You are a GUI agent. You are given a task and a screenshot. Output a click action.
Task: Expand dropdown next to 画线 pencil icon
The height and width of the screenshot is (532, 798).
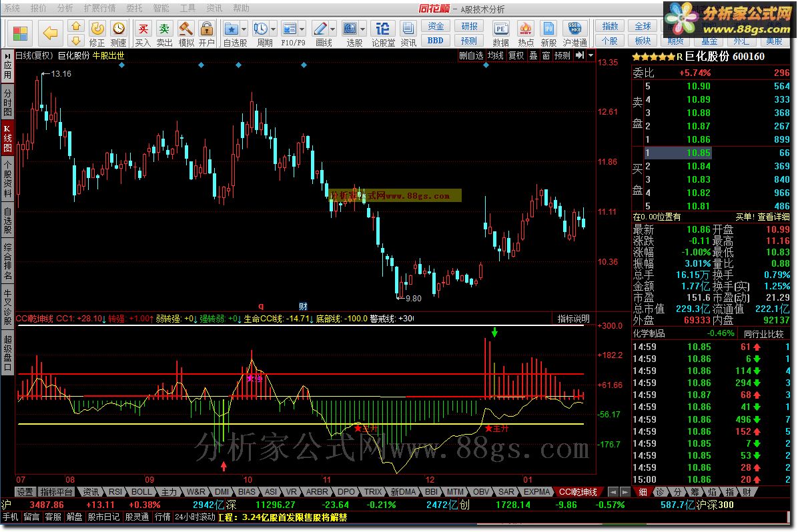(332, 29)
